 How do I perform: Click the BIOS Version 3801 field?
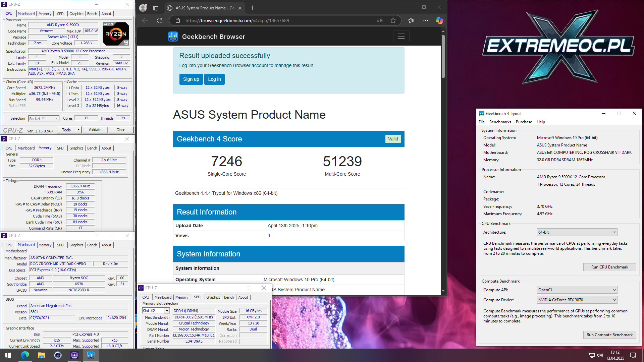[79, 312]
